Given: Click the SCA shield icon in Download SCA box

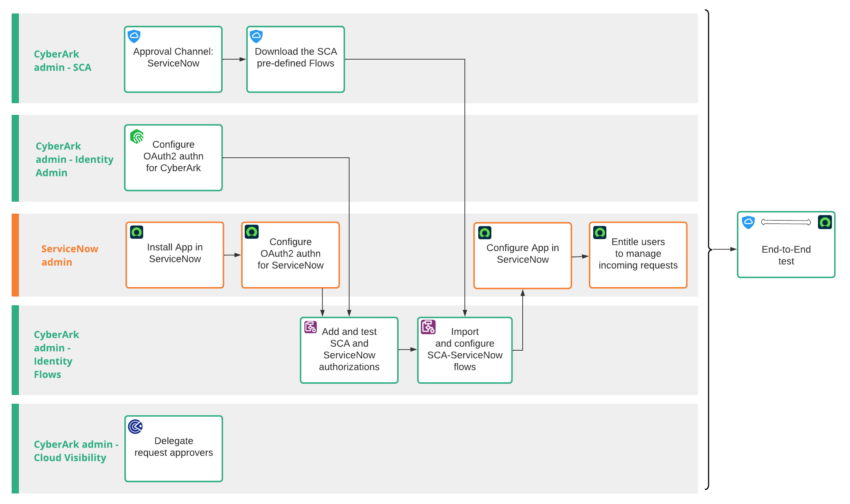Looking at the screenshot, I should point(256,36).
